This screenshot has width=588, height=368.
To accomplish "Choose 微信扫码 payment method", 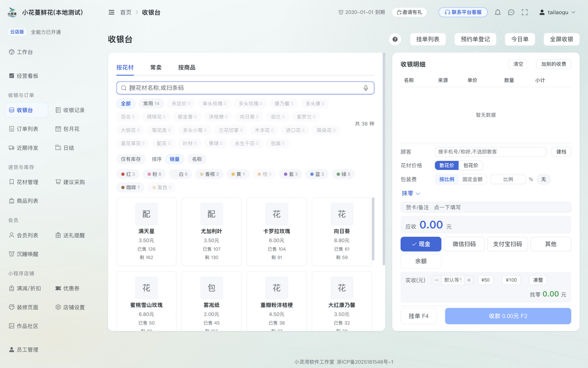I will pos(464,244).
